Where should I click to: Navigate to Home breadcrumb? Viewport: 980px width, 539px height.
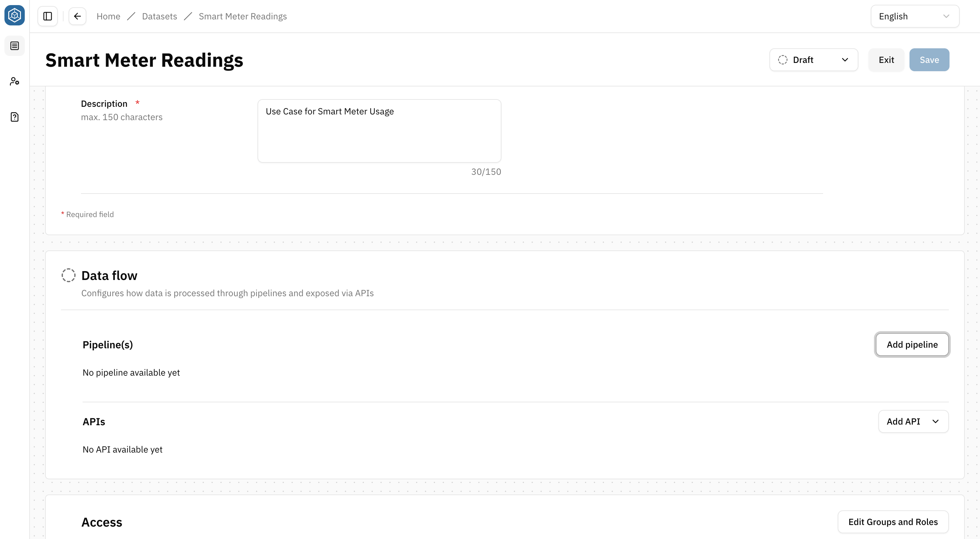(108, 17)
